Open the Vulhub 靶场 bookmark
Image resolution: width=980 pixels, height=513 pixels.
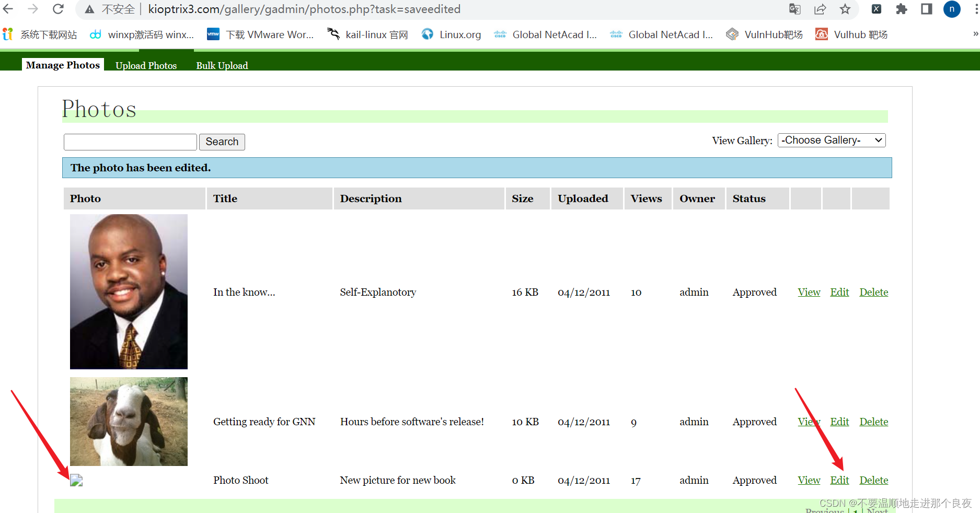851,34
